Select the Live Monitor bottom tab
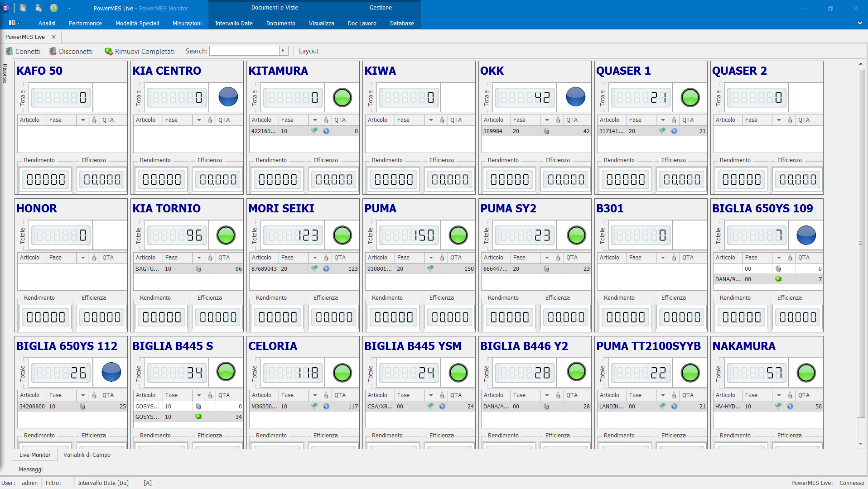This screenshot has height=489, width=868. tap(35, 455)
